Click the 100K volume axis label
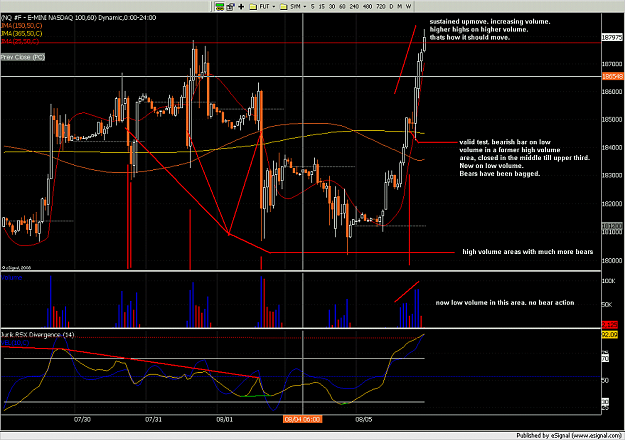The height and width of the screenshot is (440, 625). pos(608,281)
